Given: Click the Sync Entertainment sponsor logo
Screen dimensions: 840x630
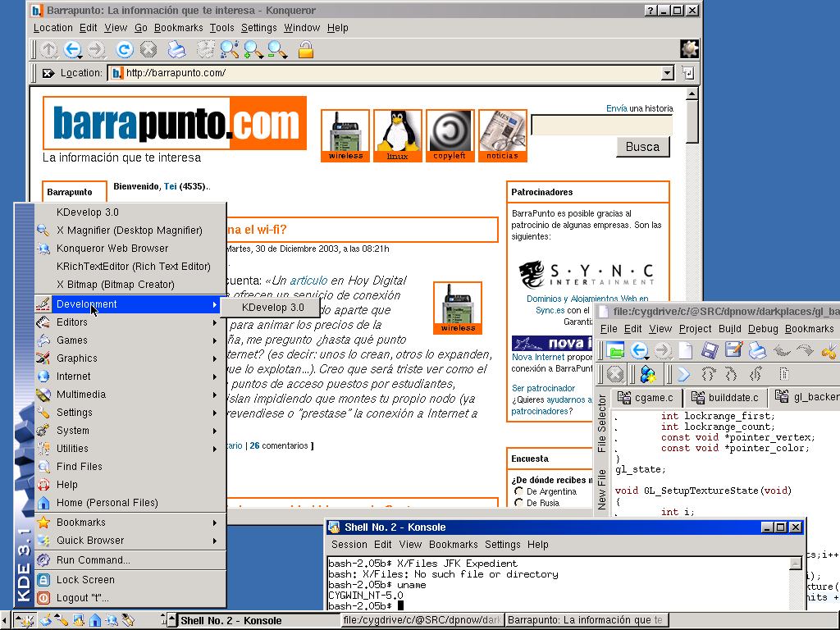Looking at the screenshot, I should click(x=586, y=274).
